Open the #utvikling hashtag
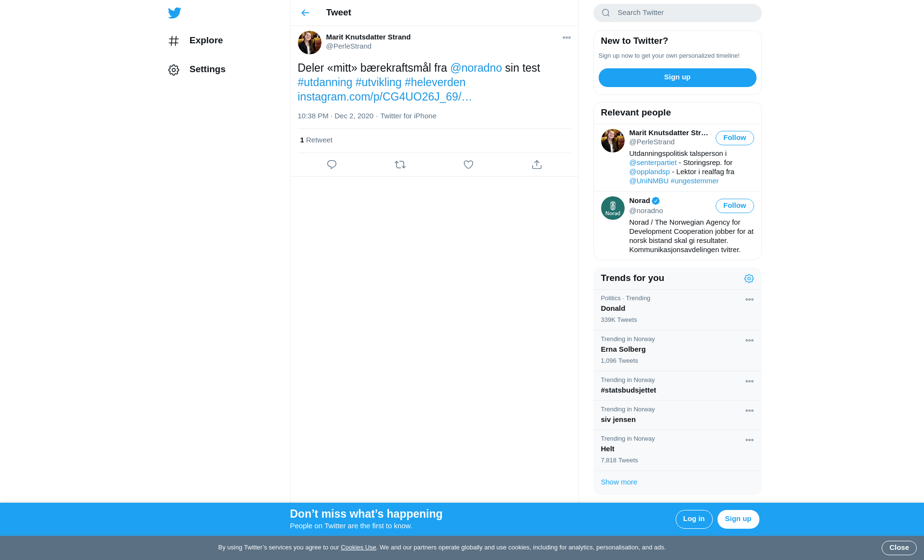Viewport: 924px width, 560px height. [x=378, y=82]
